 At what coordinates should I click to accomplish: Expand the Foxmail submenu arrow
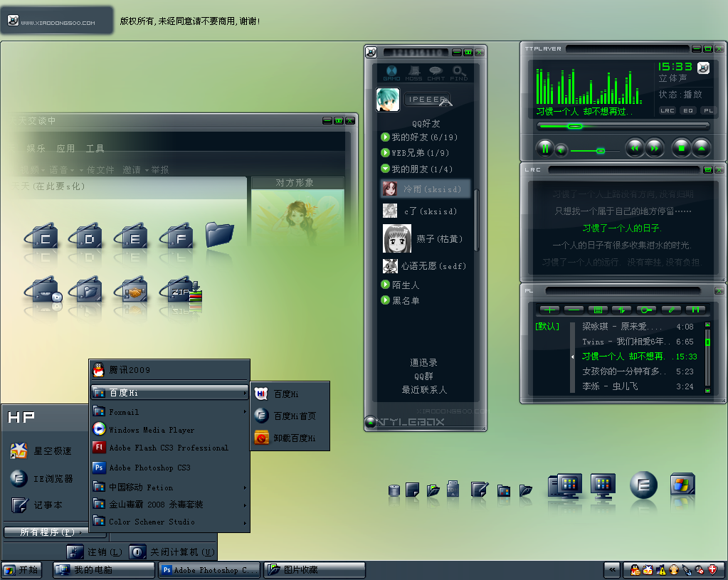245,412
